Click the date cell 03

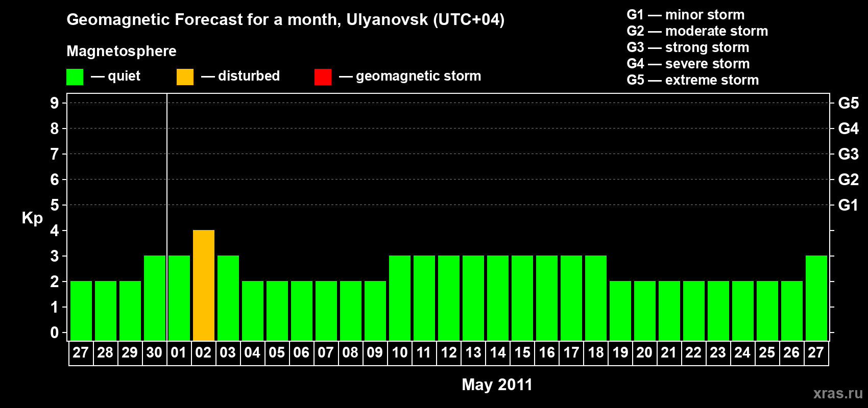[x=228, y=353]
